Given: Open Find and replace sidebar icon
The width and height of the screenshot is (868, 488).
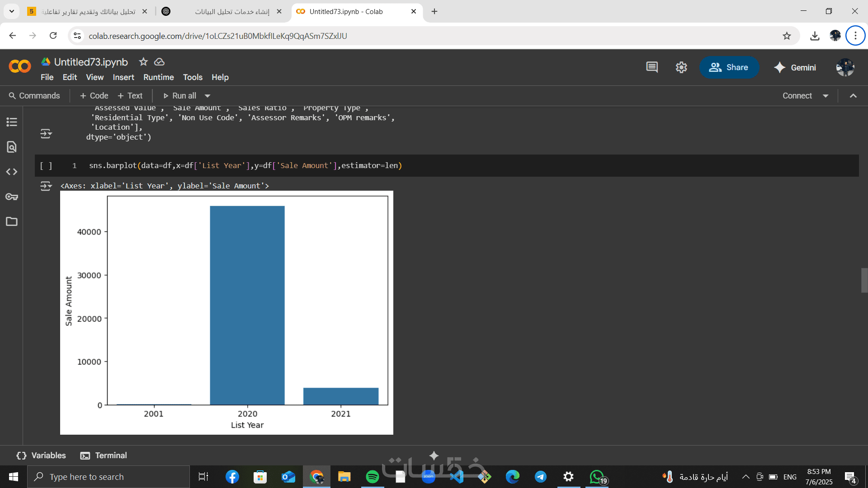Looking at the screenshot, I should click(x=12, y=147).
